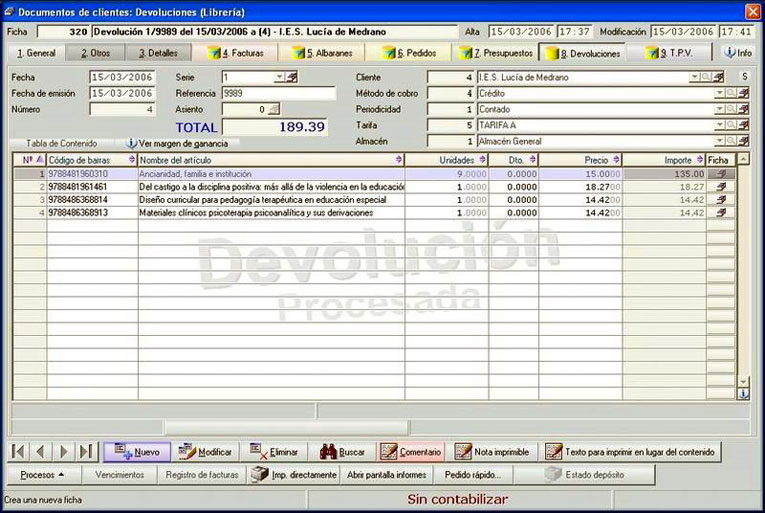Image resolution: width=765 pixels, height=513 pixels.
Task: Switch to the 1. General tab
Action: [x=36, y=53]
